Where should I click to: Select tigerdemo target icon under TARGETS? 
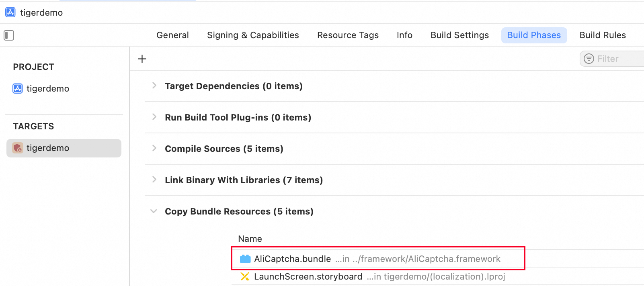(18, 148)
